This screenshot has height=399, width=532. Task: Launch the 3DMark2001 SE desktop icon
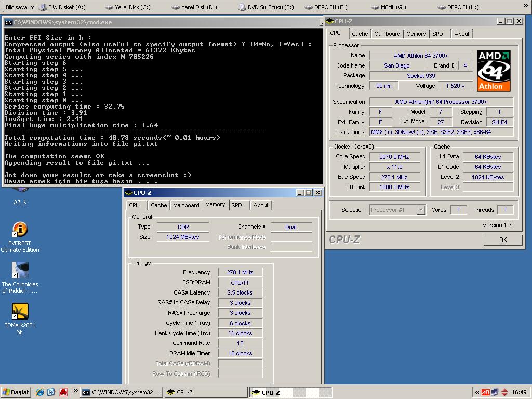pyautogui.click(x=20, y=318)
